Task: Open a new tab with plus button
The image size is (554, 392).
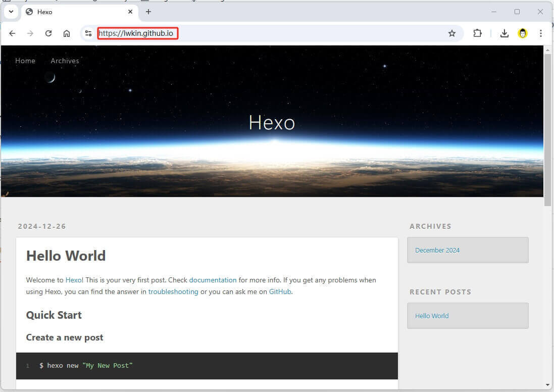Action: pyautogui.click(x=148, y=12)
